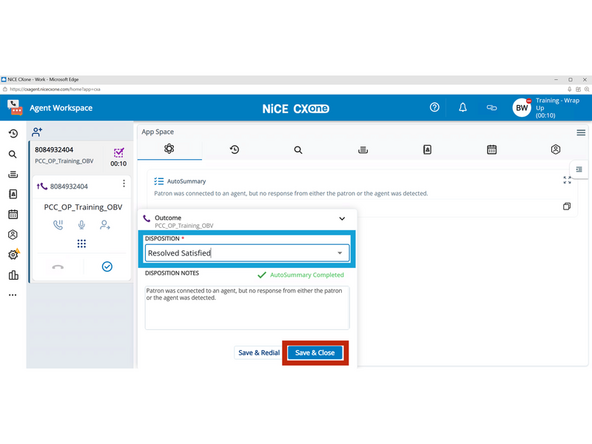Open the call's three-dot options menu
This screenshot has height=444, width=592.
124,183
